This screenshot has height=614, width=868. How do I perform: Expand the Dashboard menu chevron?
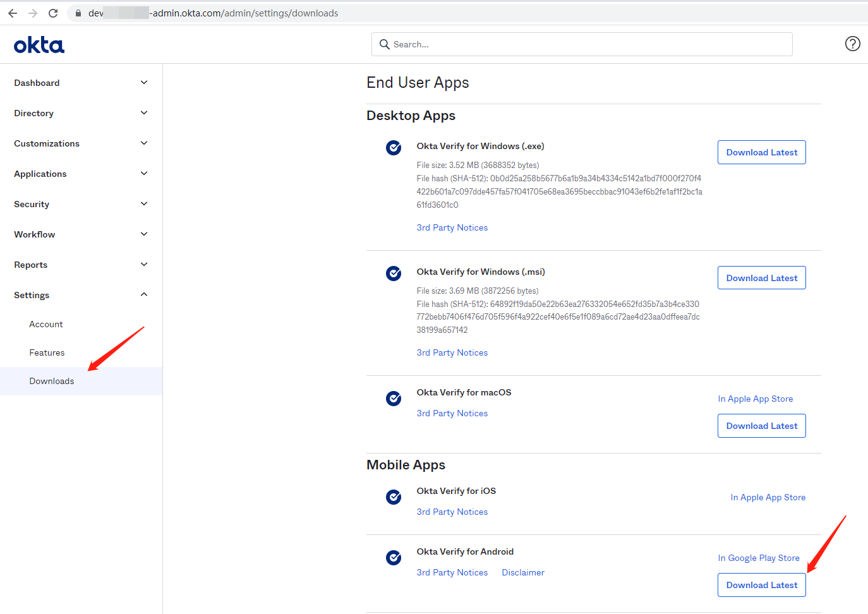coord(144,83)
